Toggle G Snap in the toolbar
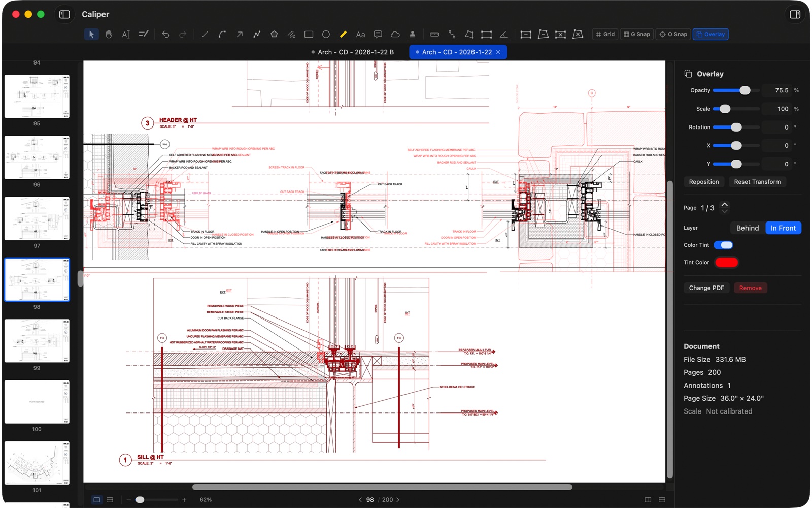 point(637,35)
